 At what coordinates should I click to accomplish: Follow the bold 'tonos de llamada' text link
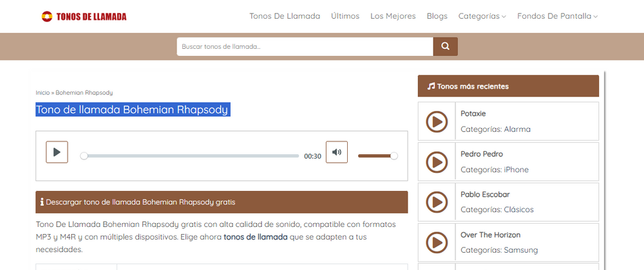point(256,237)
